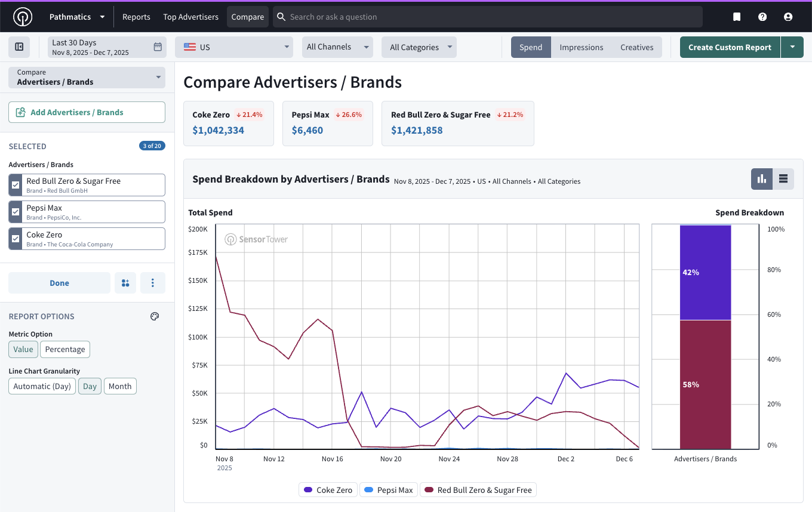Click the search magnifier icon
This screenshot has width=812, height=512.
282,17
